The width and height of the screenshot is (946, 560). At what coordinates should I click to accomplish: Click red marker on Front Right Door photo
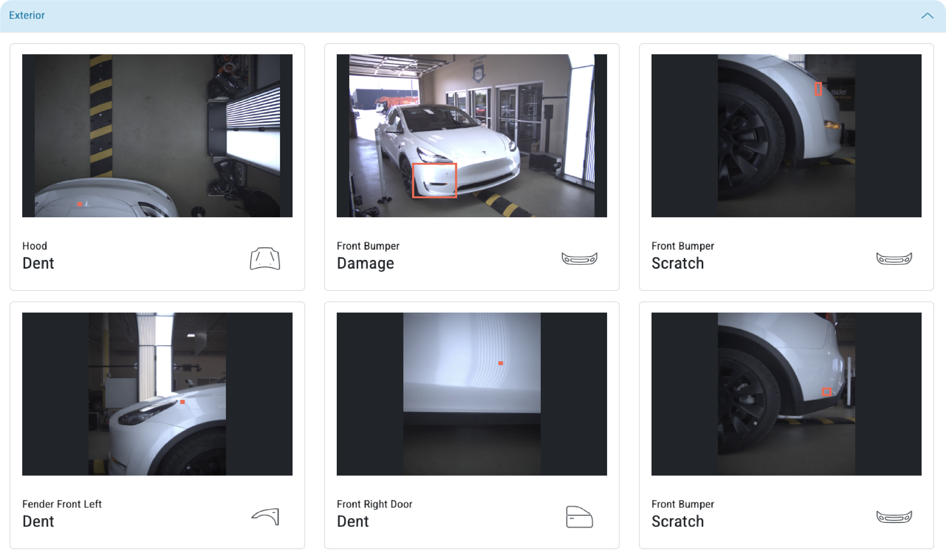coord(500,363)
